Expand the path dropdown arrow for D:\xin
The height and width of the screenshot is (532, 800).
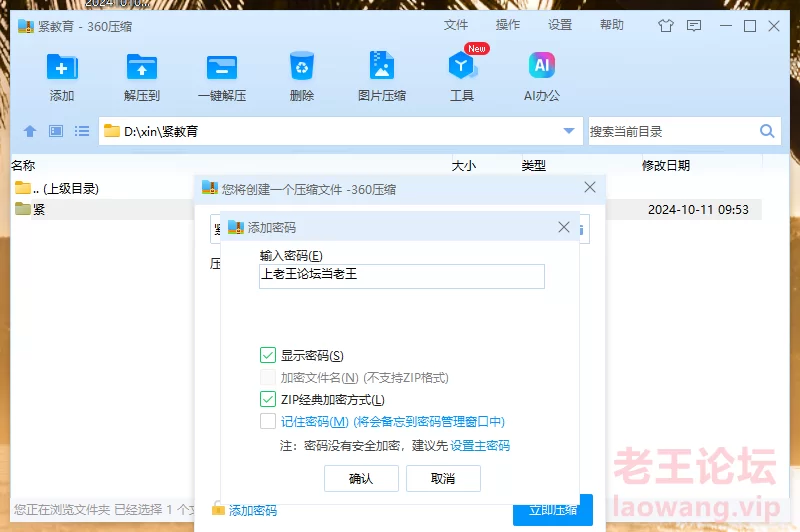pyautogui.click(x=569, y=131)
